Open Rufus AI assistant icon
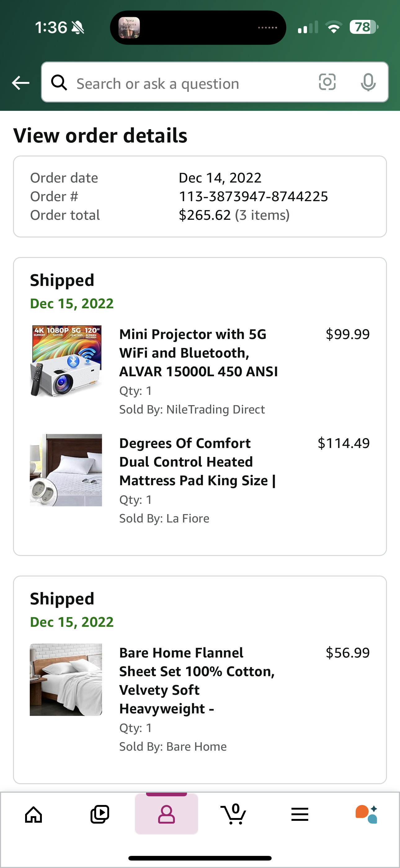 (366, 814)
